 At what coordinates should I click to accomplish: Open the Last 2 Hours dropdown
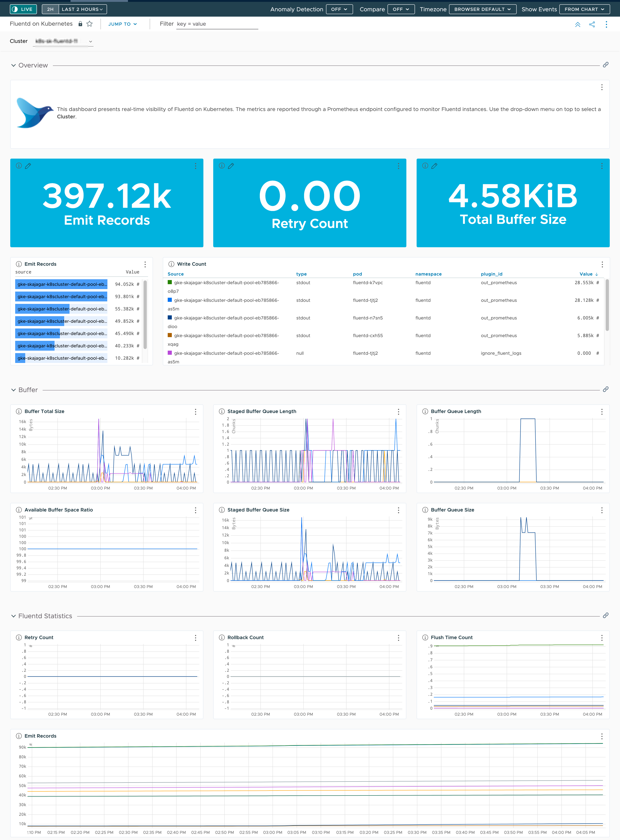point(83,9)
